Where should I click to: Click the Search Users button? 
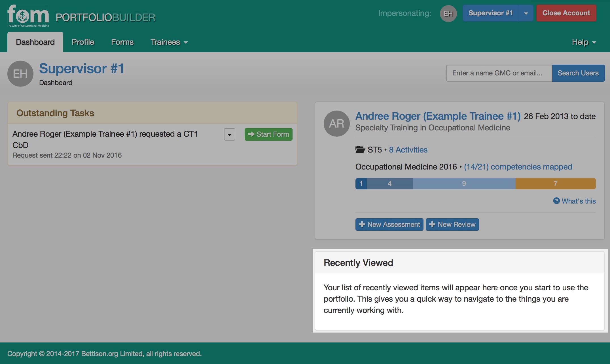(578, 73)
